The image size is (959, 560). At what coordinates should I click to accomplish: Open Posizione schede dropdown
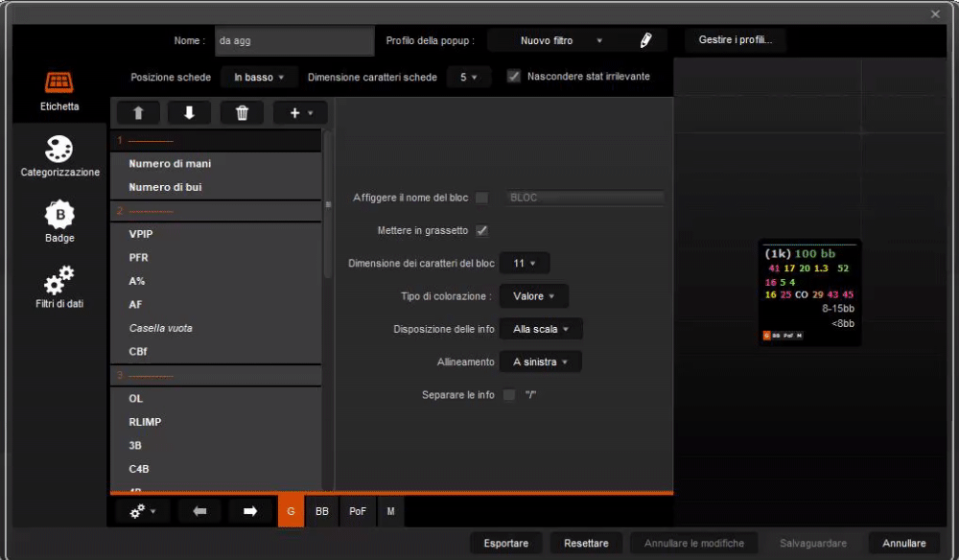(259, 77)
